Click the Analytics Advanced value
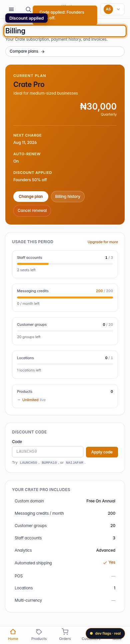 coord(106,550)
